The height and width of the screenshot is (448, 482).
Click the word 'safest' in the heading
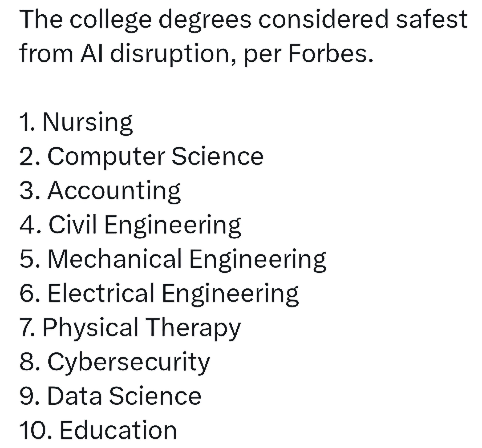point(431,19)
